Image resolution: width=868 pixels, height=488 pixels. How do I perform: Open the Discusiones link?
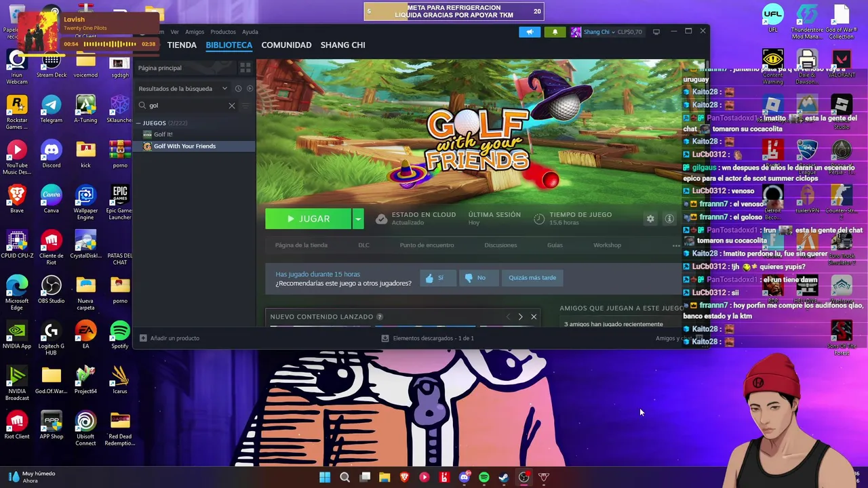pyautogui.click(x=500, y=245)
